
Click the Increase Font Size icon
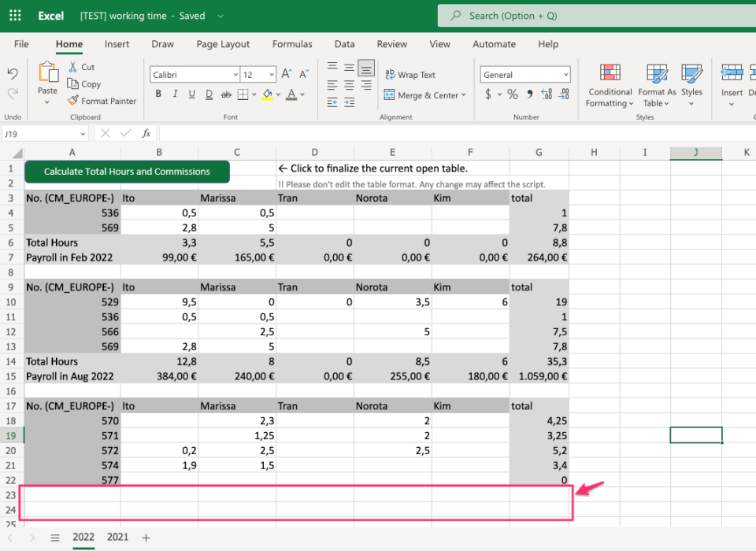point(287,75)
